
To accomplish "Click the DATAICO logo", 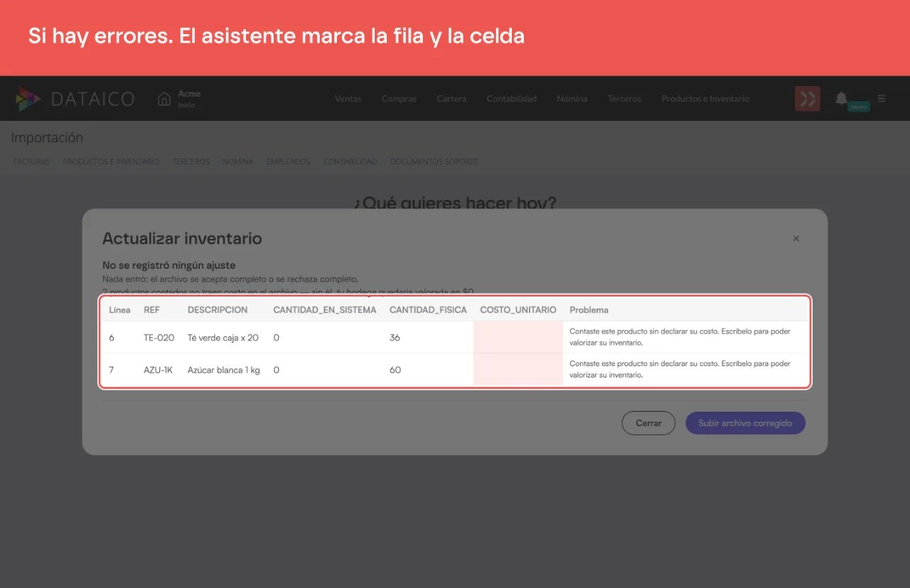I will click(75, 99).
